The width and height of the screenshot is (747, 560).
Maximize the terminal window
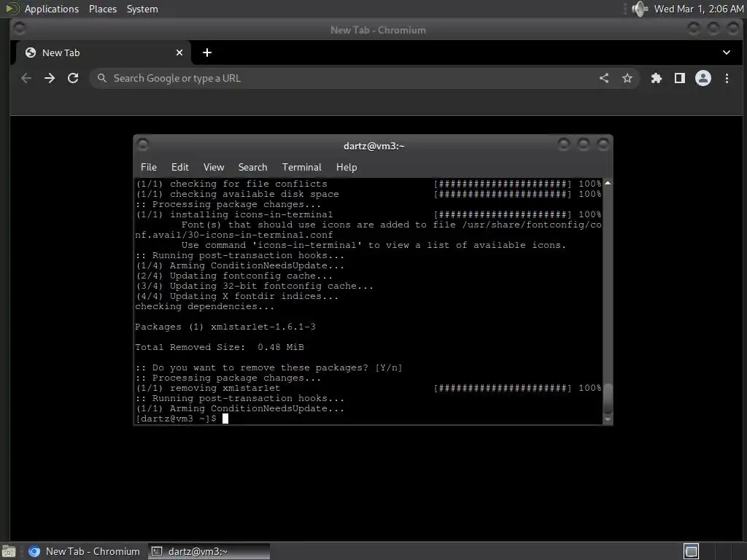pos(584,144)
